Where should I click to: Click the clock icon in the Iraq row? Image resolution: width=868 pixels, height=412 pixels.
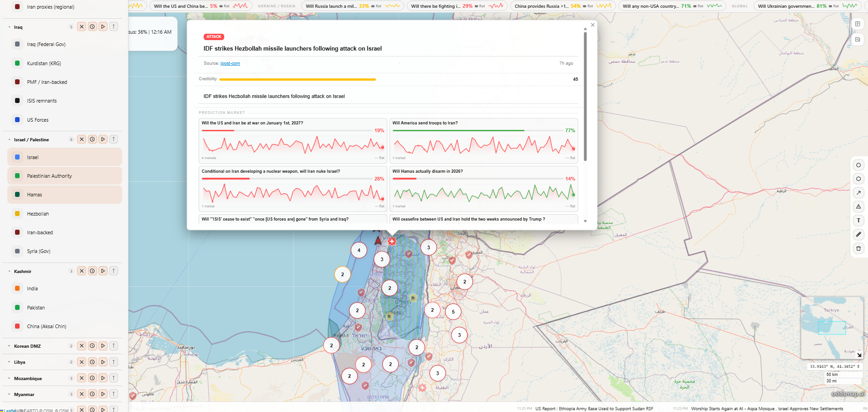coord(92,27)
